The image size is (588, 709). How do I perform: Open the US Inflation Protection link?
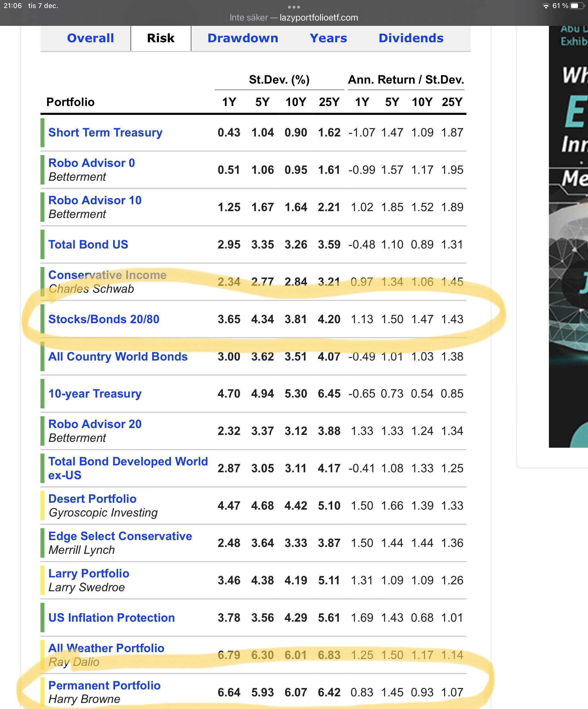[x=111, y=618]
